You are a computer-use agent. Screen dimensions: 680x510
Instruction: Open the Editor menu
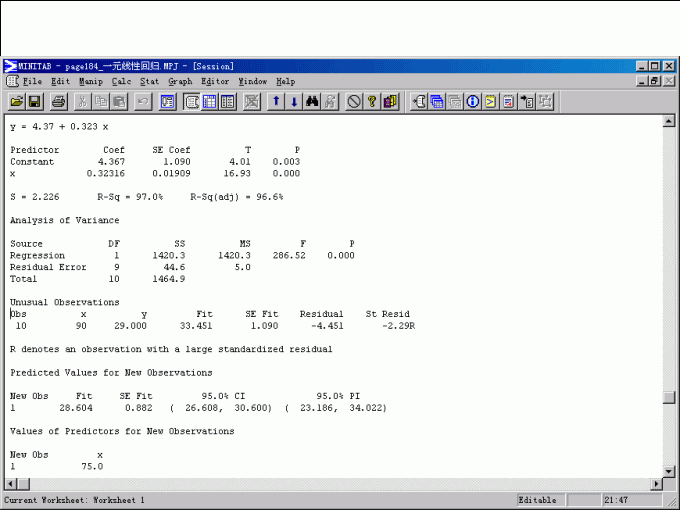point(215,81)
